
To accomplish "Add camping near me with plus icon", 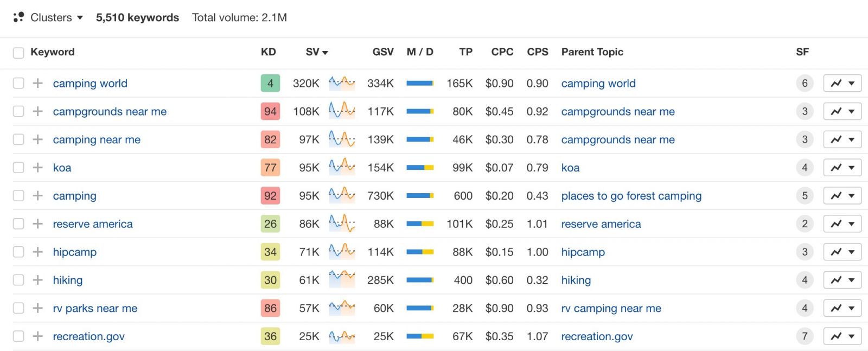I will point(37,139).
